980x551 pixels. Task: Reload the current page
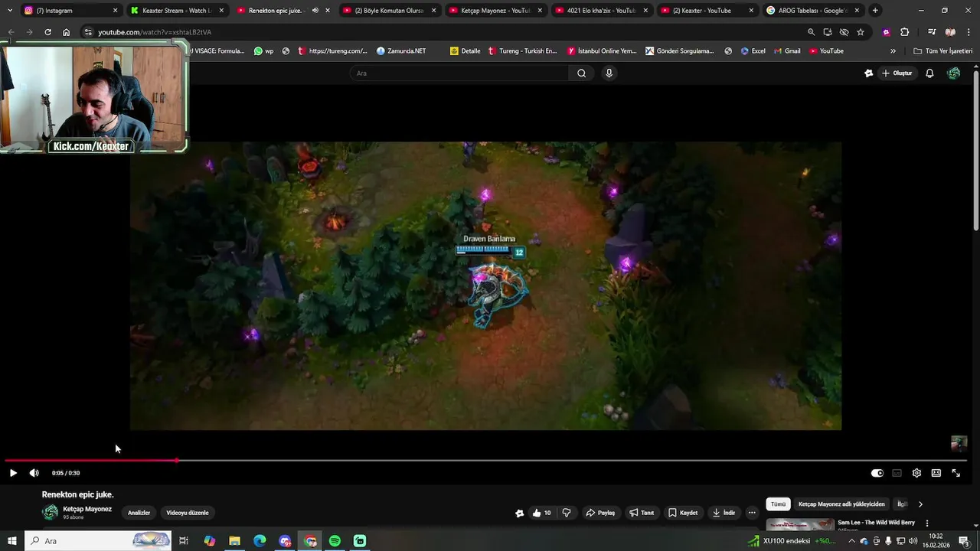pyautogui.click(x=47, y=32)
